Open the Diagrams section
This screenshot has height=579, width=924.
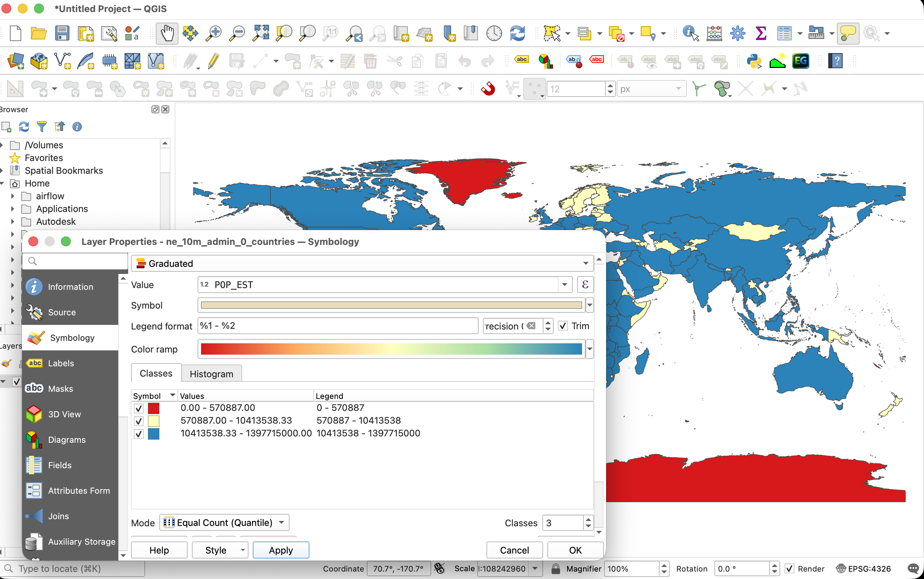coord(70,440)
